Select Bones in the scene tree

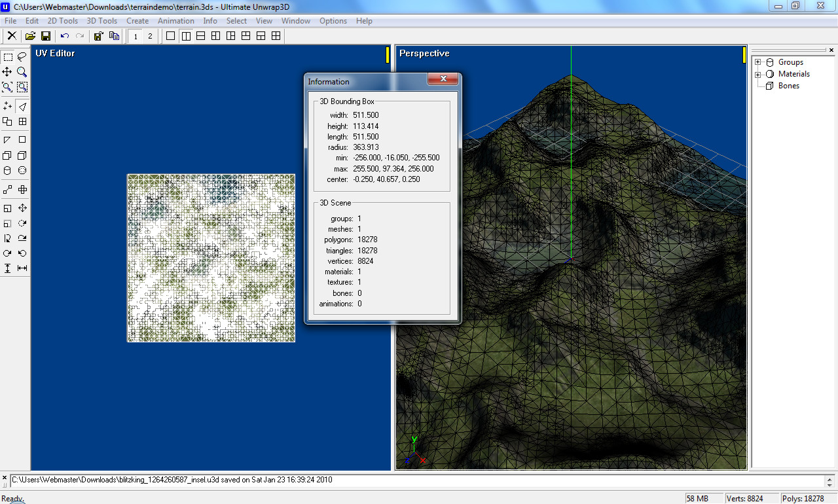pyautogui.click(x=788, y=86)
